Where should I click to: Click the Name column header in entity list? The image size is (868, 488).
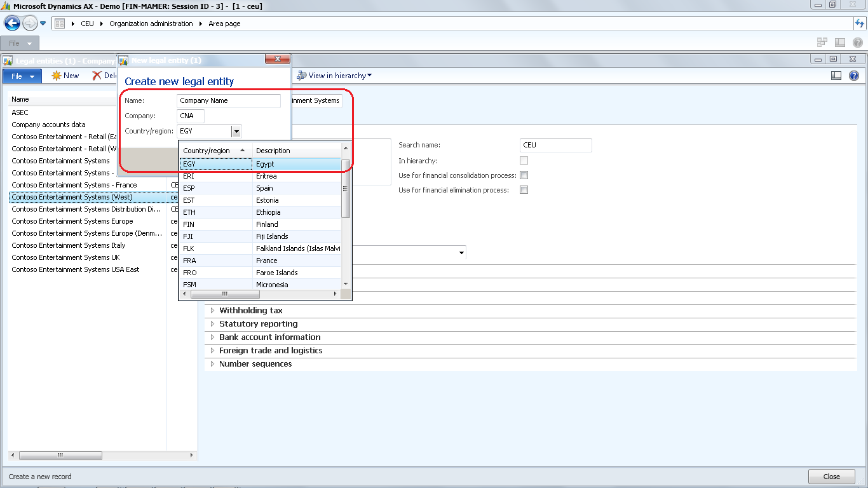(x=62, y=99)
